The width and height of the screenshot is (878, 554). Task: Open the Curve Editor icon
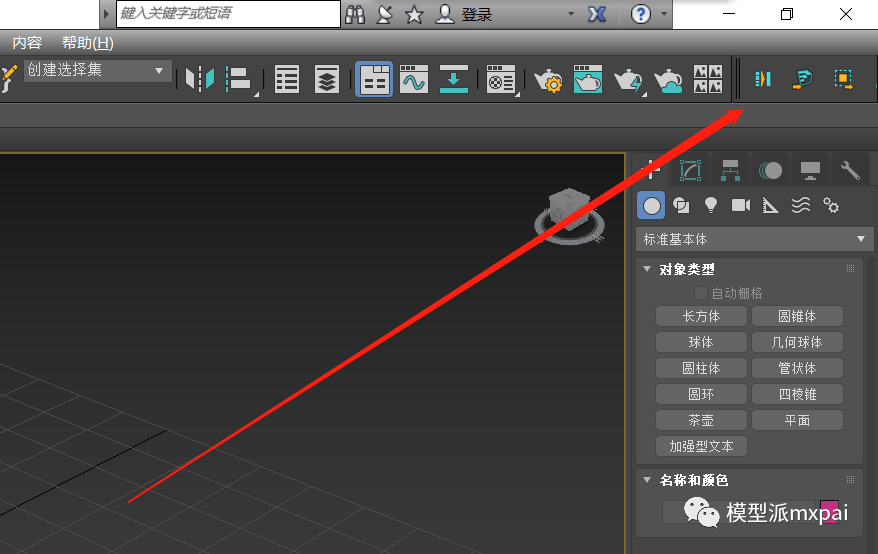pyautogui.click(x=414, y=79)
